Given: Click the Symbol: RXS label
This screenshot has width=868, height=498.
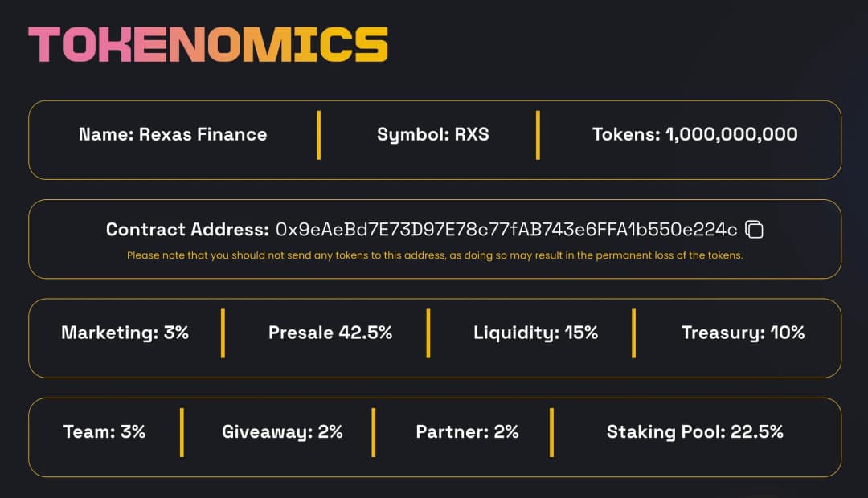Looking at the screenshot, I should [x=432, y=134].
